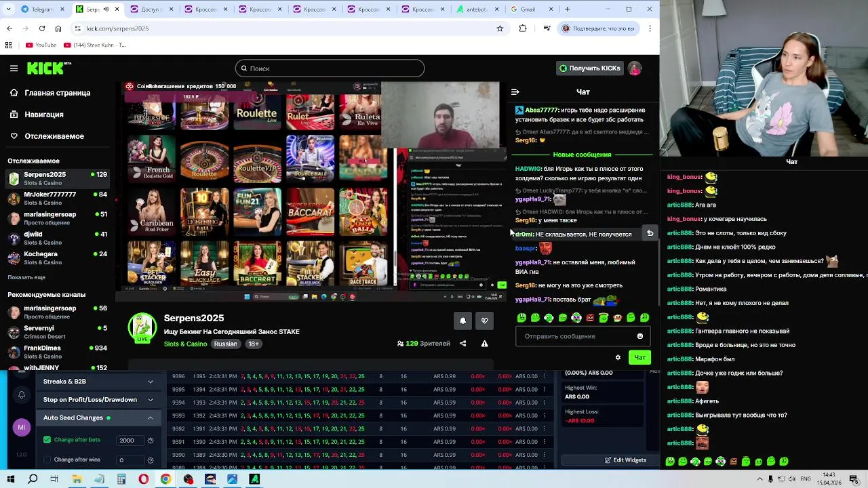Screen dimensions: 868x488
Task: Show help for Change after bets
Action: [151, 441]
